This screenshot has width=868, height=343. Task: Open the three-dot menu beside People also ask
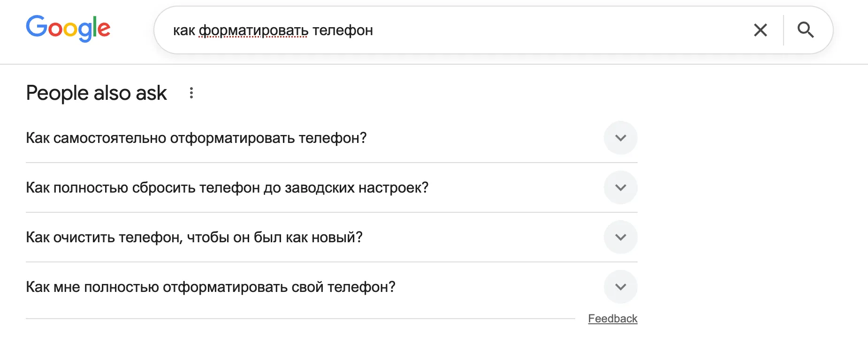[x=191, y=93]
